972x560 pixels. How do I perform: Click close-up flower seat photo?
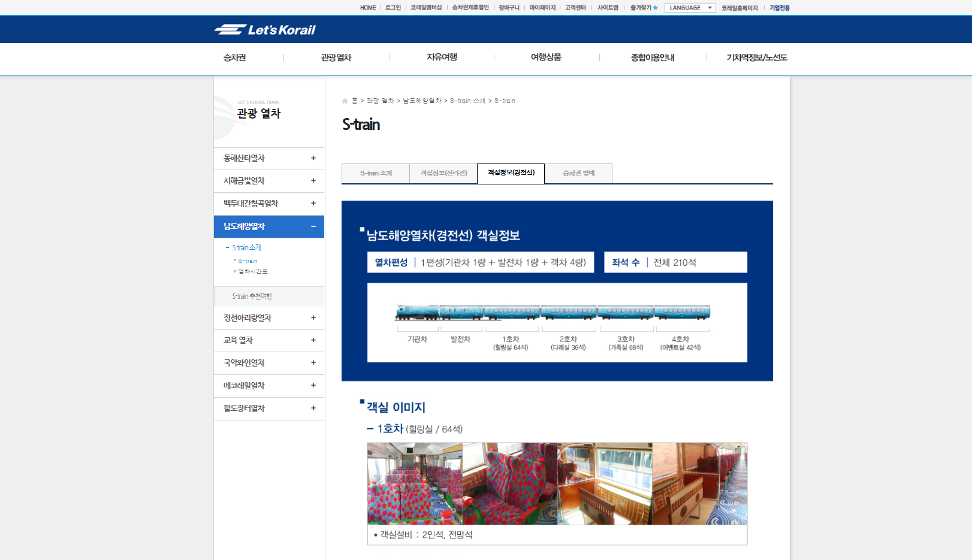pyautogui.click(x=510, y=484)
